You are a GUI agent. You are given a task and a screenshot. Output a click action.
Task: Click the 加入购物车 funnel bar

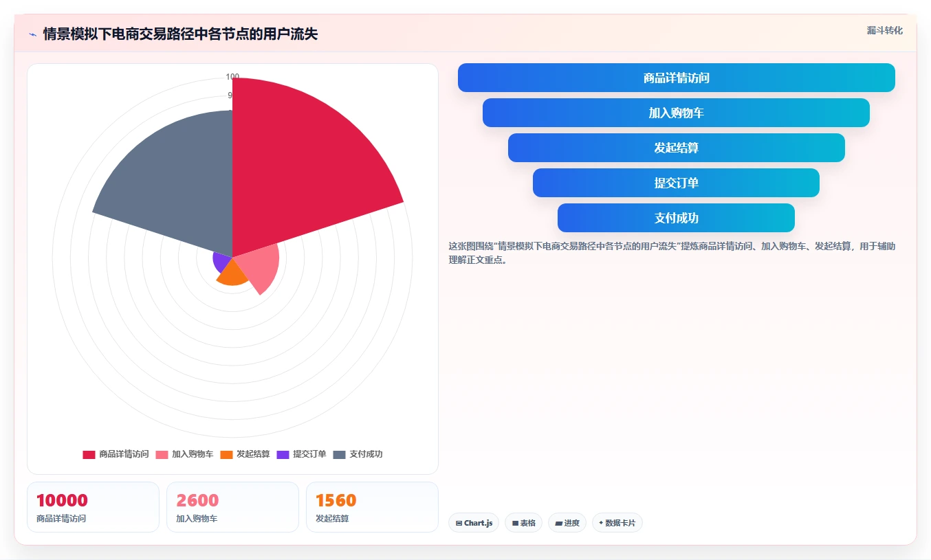(677, 113)
